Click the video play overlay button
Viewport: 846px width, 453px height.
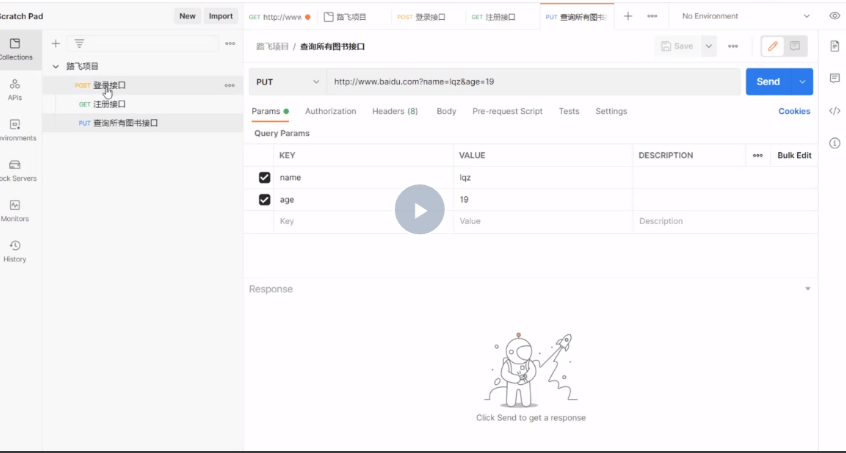click(420, 210)
